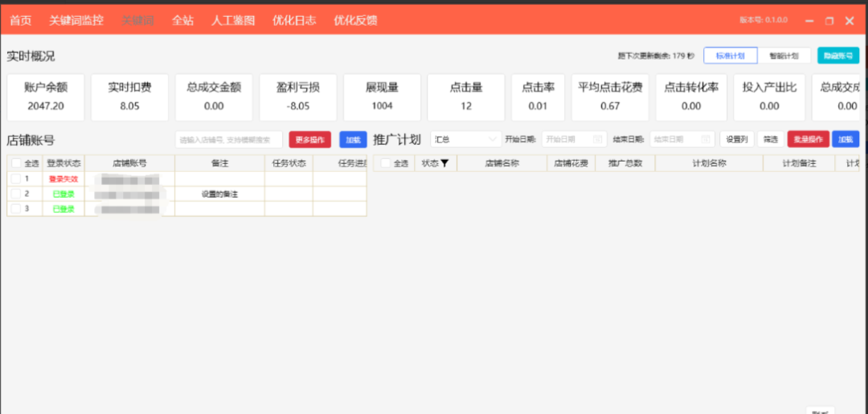Select the 智能计划 plan option

click(x=784, y=55)
